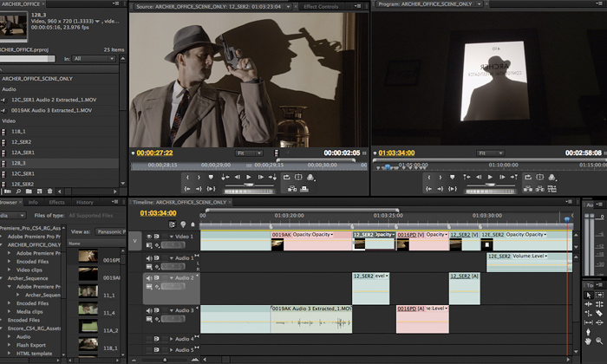This screenshot has height=364, width=607.
Task: Click jog wheel in Program monitor
Action: 491,191
